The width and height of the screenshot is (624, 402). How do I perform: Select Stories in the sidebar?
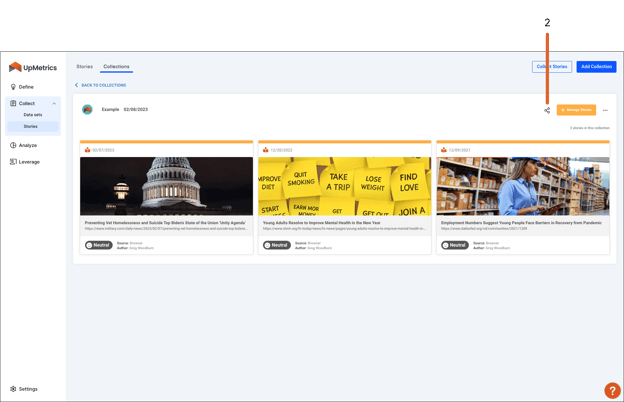tap(31, 126)
